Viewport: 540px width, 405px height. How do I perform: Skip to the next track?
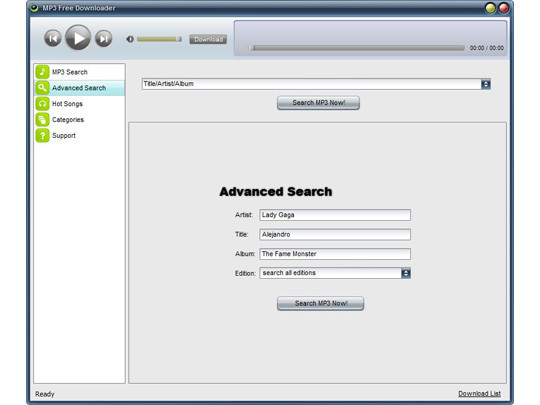[104, 38]
